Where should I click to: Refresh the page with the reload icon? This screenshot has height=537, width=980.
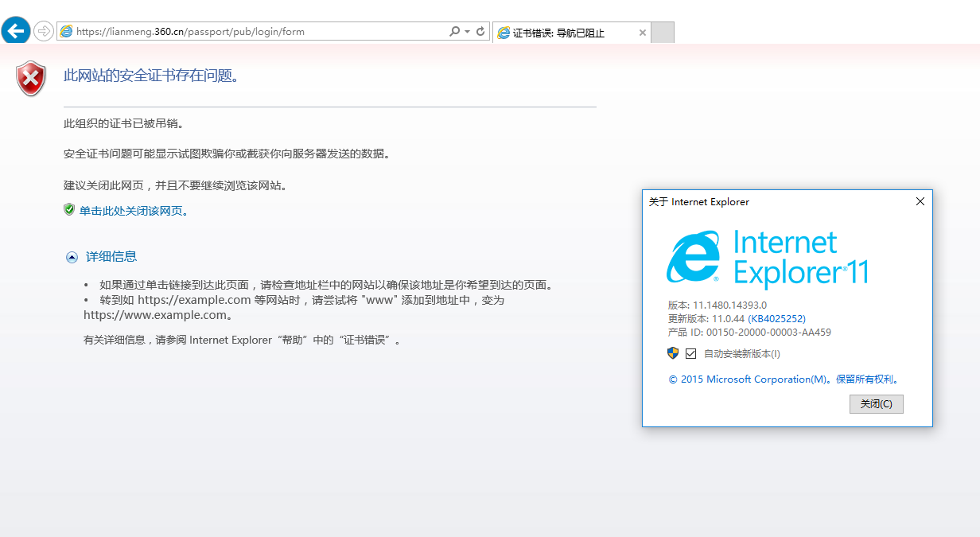(480, 32)
